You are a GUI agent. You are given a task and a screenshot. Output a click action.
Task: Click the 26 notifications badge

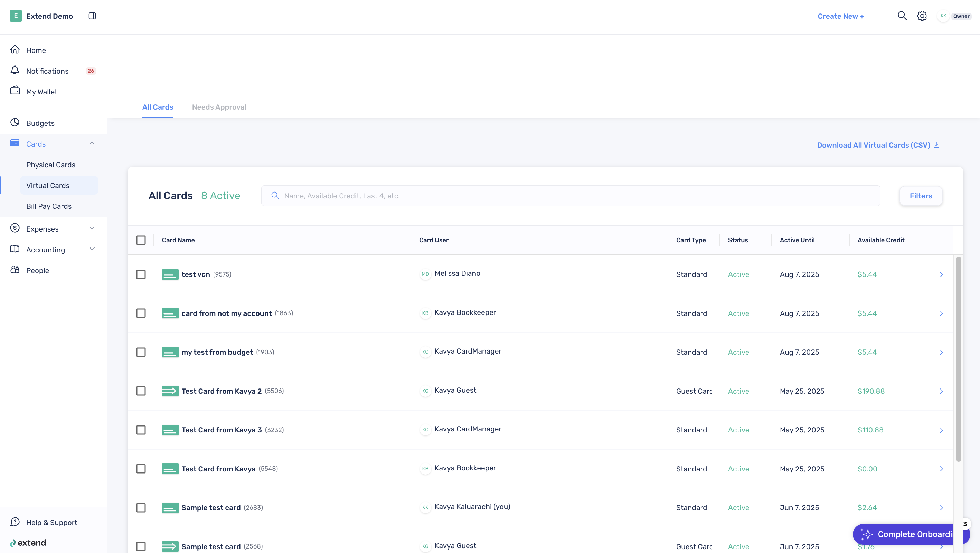[x=91, y=71]
